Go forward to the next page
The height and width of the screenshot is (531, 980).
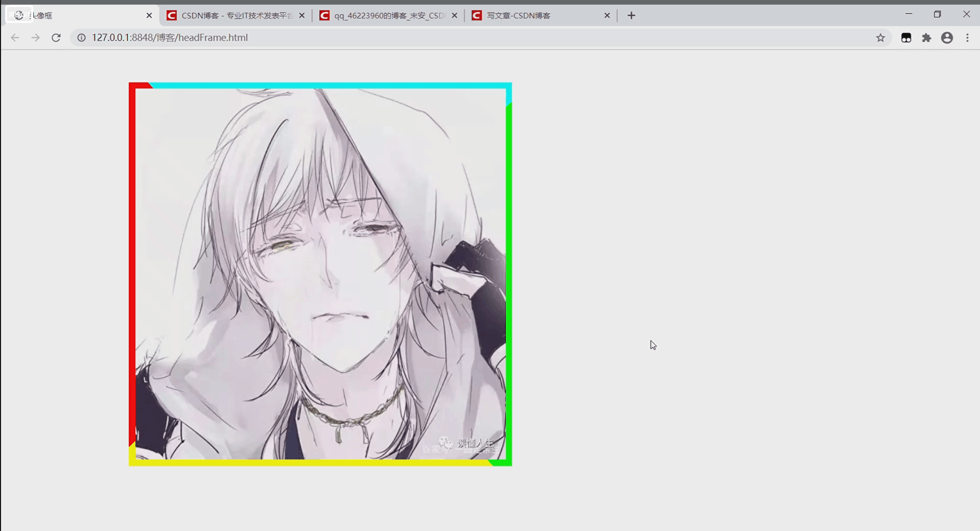[35, 38]
